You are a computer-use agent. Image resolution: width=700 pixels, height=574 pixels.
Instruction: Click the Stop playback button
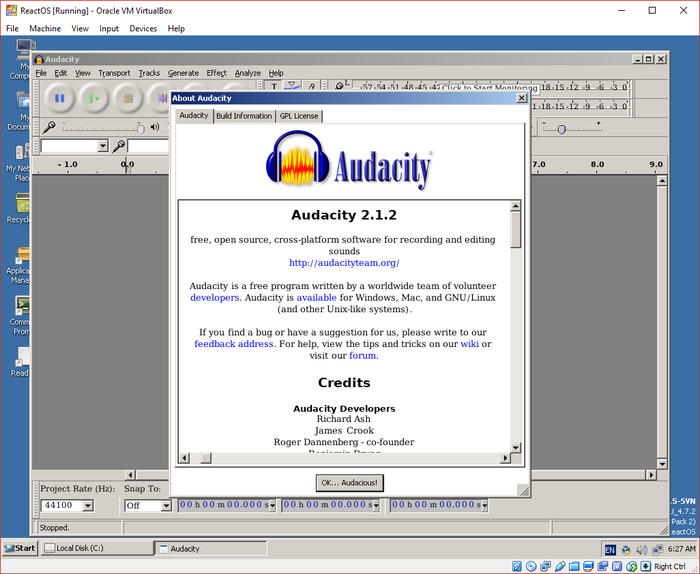(127, 98)
